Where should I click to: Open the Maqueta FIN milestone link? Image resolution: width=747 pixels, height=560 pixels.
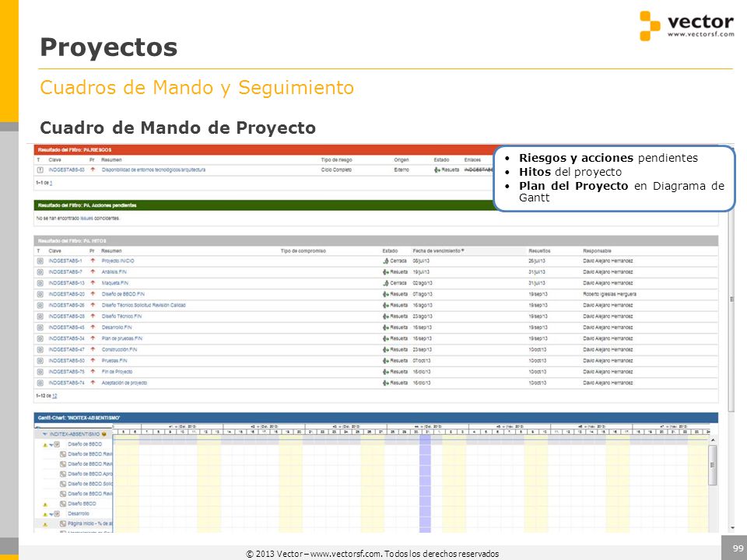(115, 283)
